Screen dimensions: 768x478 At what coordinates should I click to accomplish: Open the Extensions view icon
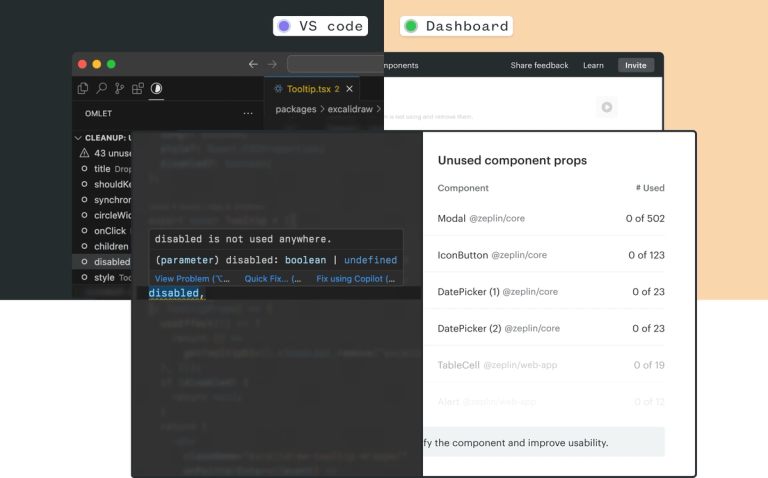(138, 89)
